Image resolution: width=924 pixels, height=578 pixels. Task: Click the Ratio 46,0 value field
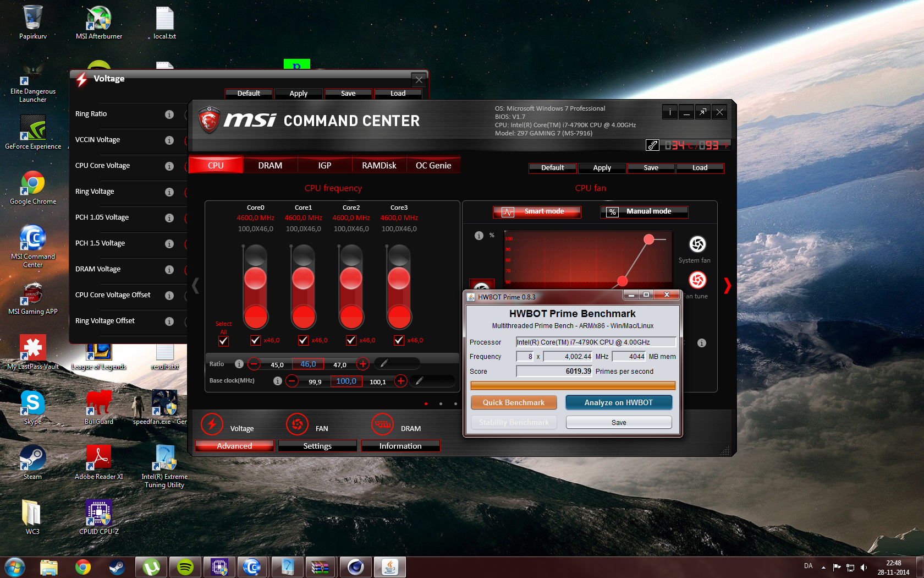click(x=308, y=364)
